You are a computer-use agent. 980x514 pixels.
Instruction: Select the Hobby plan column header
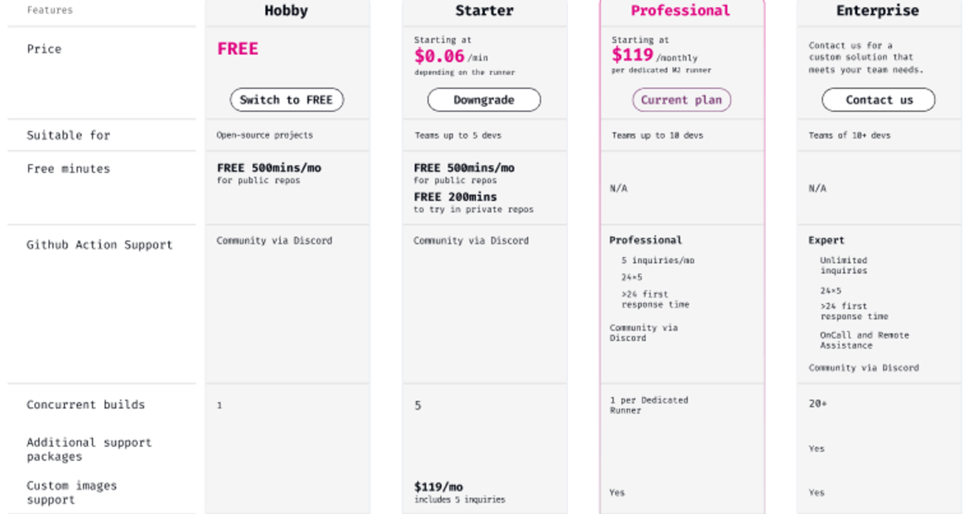point(287,11)
